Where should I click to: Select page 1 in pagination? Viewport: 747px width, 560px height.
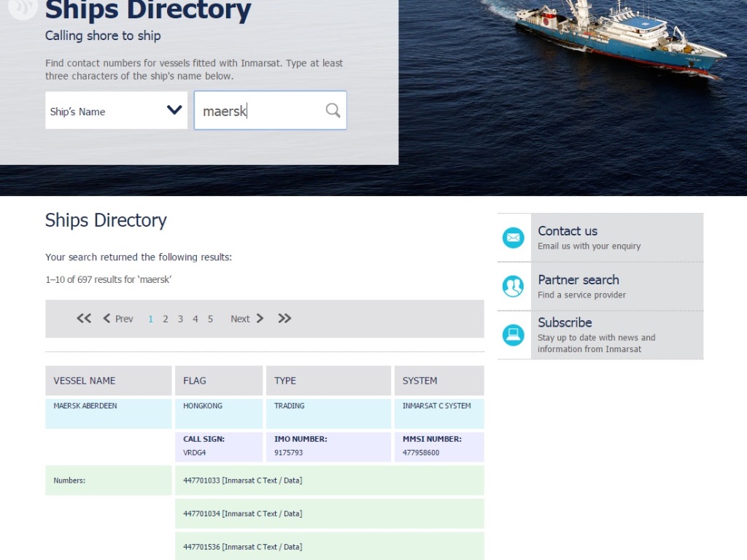[151, 319]
